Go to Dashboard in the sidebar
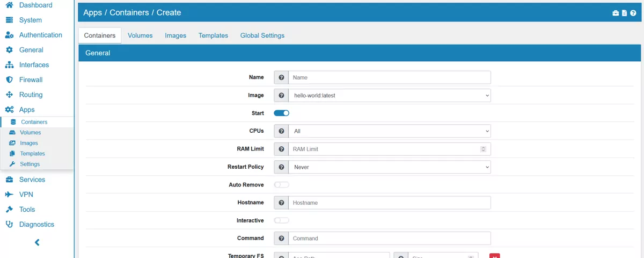Image resolution: width=644 pixels, height=258 pixels. (x=35, y=5)
